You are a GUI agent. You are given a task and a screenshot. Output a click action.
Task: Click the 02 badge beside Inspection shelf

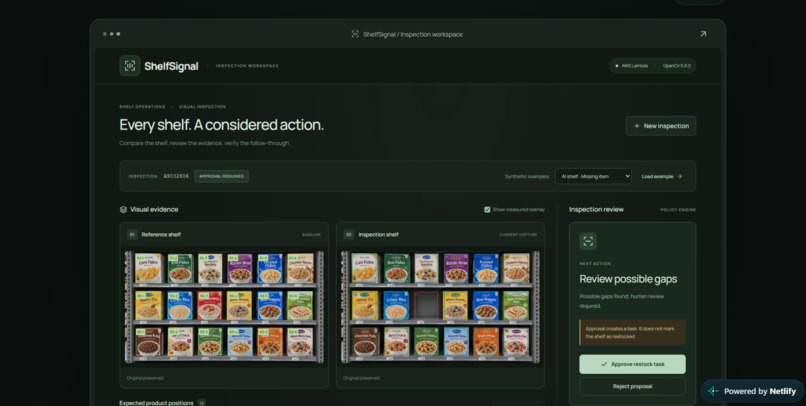point(349,234)
